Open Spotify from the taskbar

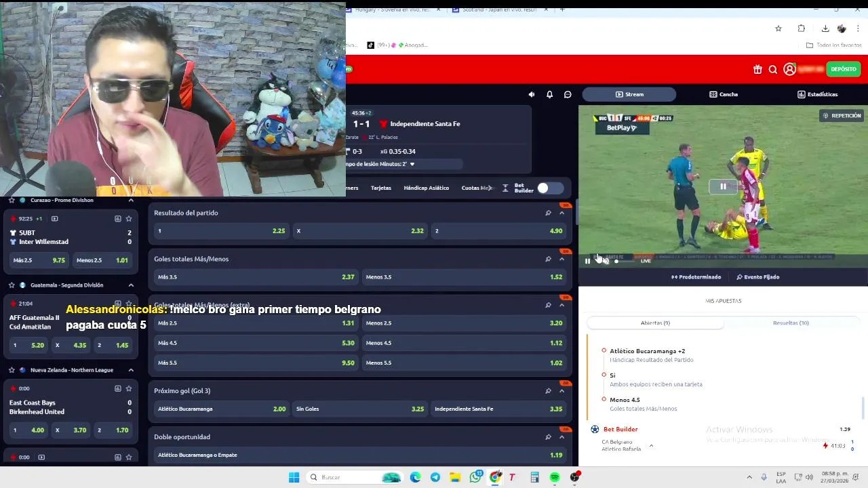pos(555,477)
